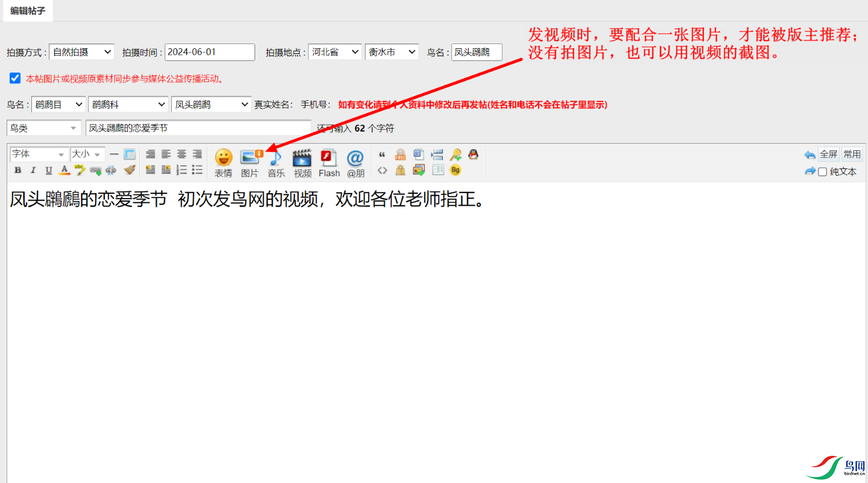The height and width of the screenshot is (483, 868).
Task: Click the first justify/auto-layout alignment icon
Action: point(150,155)
